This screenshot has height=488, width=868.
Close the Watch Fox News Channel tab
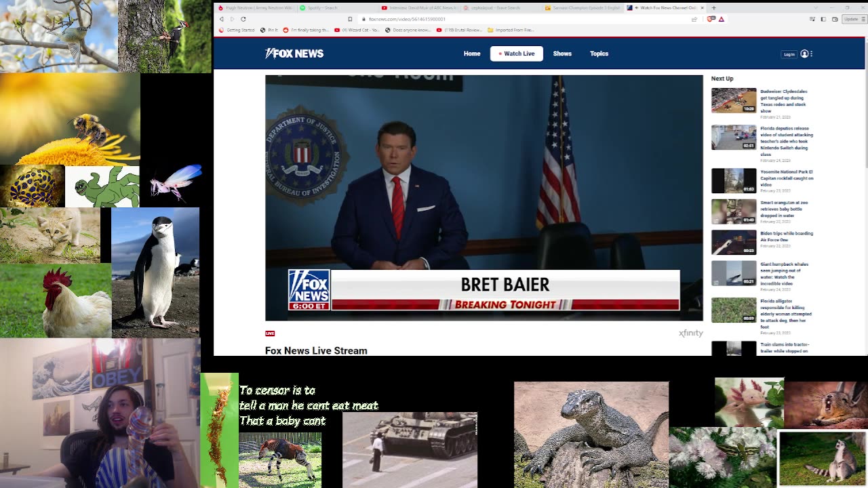click(x=702, y=7)
